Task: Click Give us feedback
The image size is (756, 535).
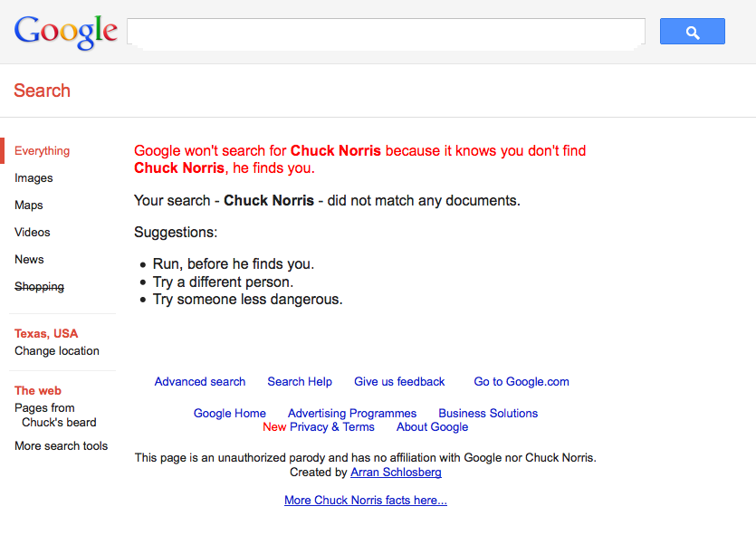Action: pyautogui.click(x=399, y=382)
